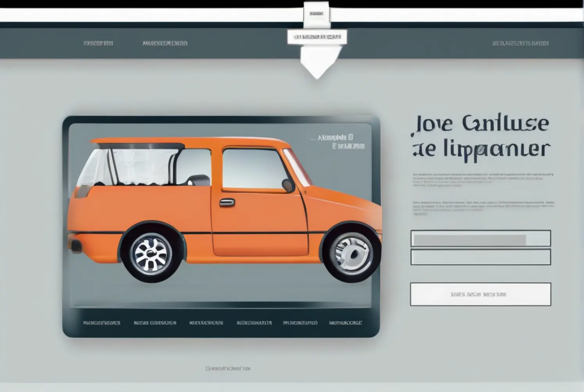Screen dimensions: 584x392
Task: Select the small white tab at top center
Action: tap(316, 14)
